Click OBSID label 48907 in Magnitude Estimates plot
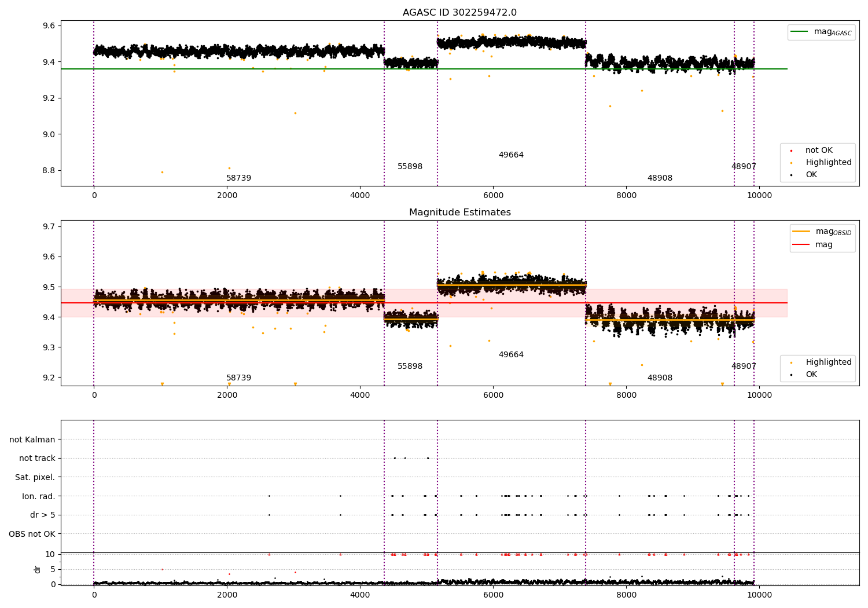The width and height of the screenshot is (868, 608). (744, 367)
